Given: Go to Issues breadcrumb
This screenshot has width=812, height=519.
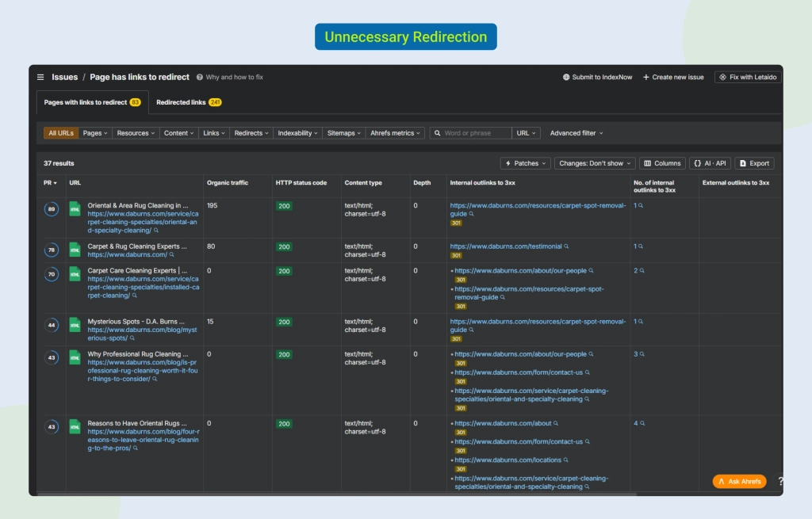Looking at the screenshot, I should click(65, 77).
